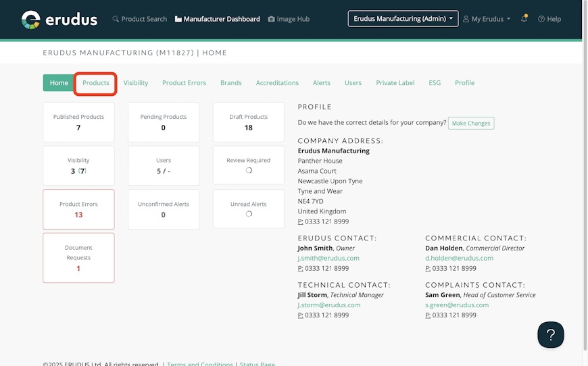This screenshot has width=588, height=366.
Task: Click the 'Panther House' address line
Action: pyautogui.click(x=320, y=161)
